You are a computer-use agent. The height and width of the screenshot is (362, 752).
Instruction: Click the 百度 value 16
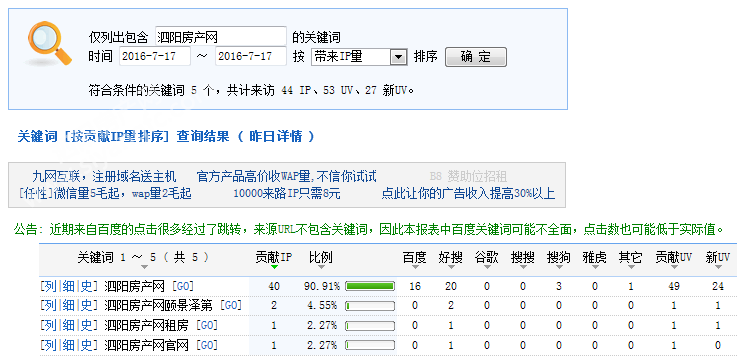(x=415, y=286)
